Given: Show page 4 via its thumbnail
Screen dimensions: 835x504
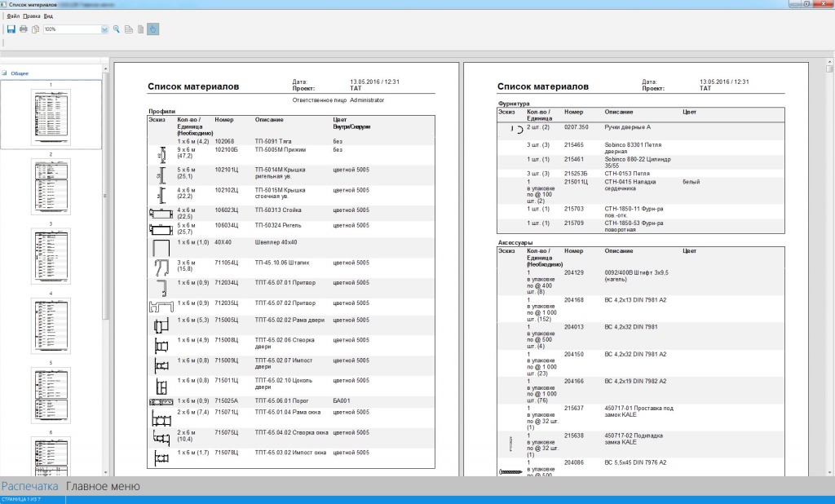Looking at the screenshot, I should [x=51, y=325].
